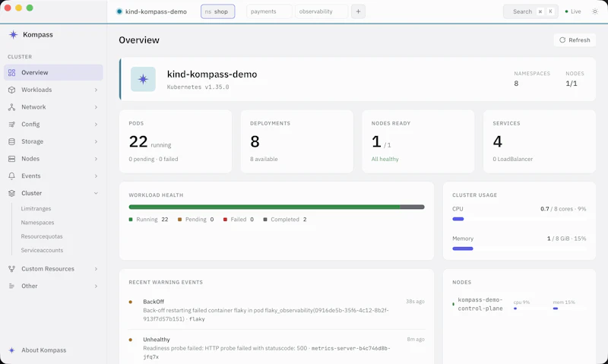Expand the Events section chevron
The image size is (608, 364).
point(96,176)
